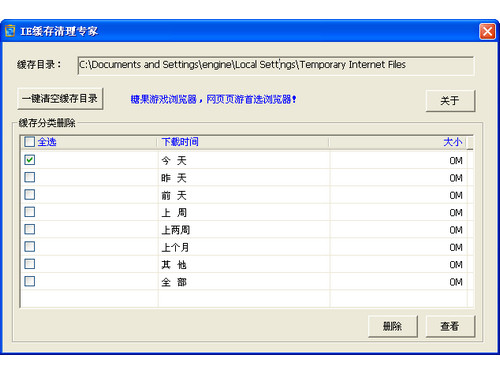The width and height of the screenshot is (500, 375).
Task: Click the 删除 delete button
Action: click(392, 326)
